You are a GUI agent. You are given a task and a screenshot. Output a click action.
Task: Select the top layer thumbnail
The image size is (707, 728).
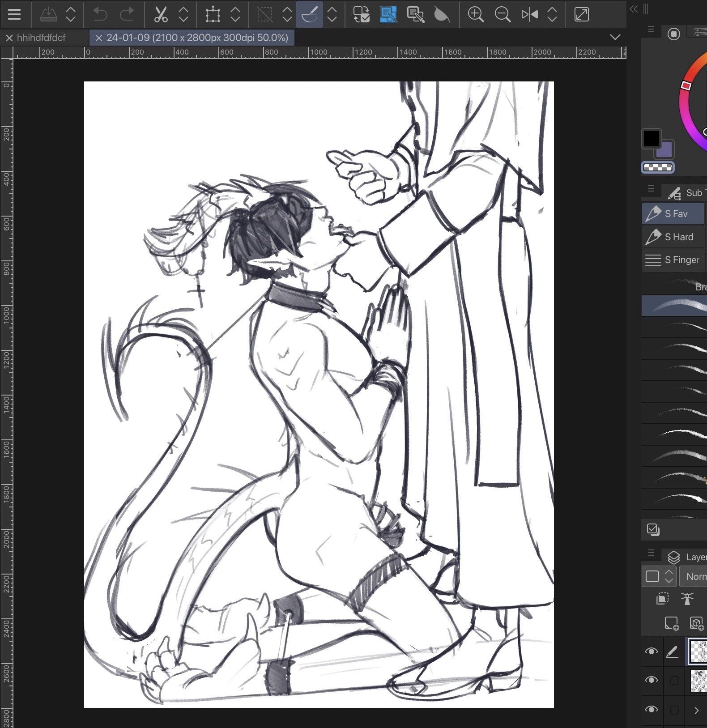pos(698,651)
